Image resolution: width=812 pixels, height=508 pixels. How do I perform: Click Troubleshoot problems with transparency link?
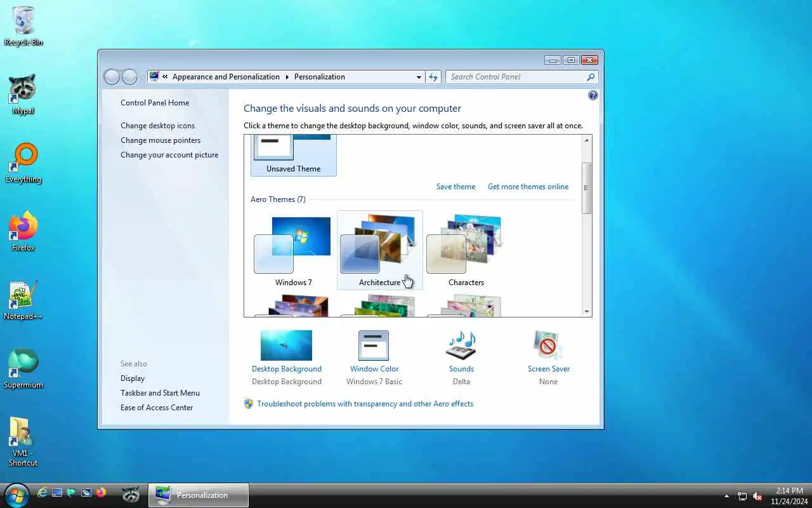click(x=365, y=404)
